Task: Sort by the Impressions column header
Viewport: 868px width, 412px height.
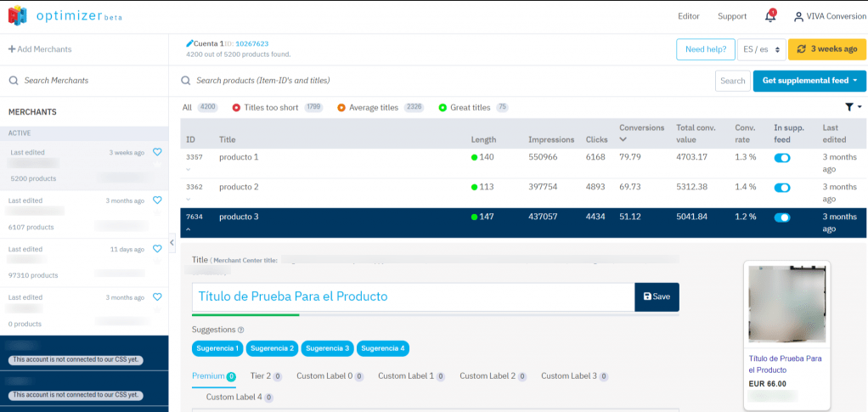Action: pos(551,139)
